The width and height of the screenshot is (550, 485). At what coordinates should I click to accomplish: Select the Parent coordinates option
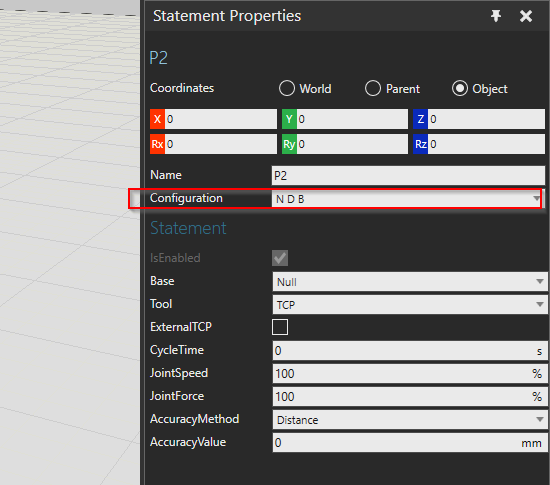(x=373, y=88)
